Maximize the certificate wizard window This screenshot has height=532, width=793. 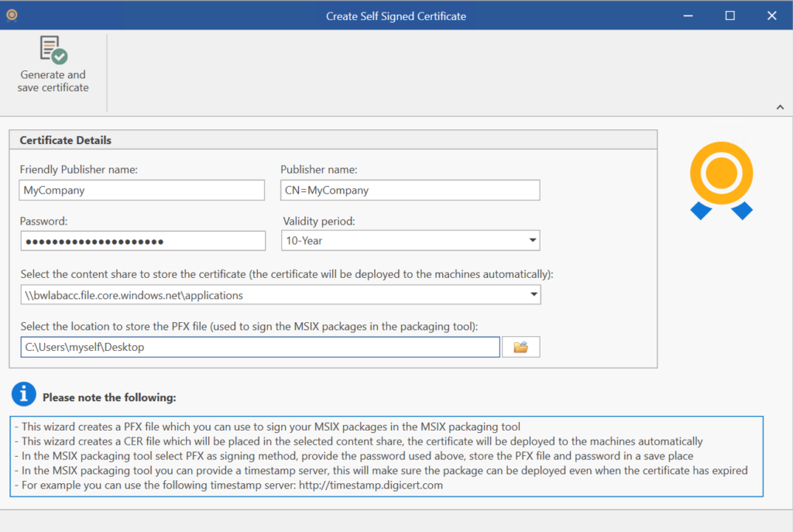point(729,15)
